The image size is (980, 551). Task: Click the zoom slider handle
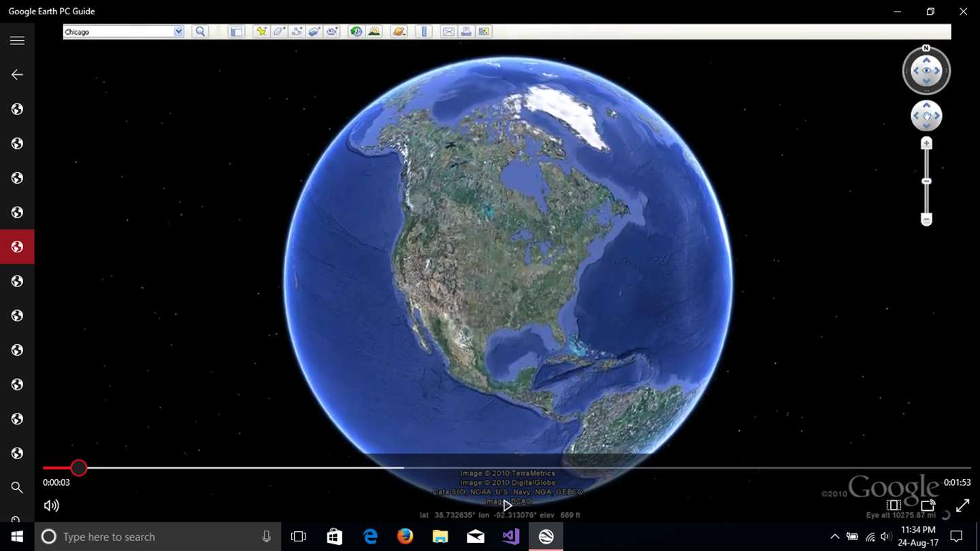coord(926,181)
